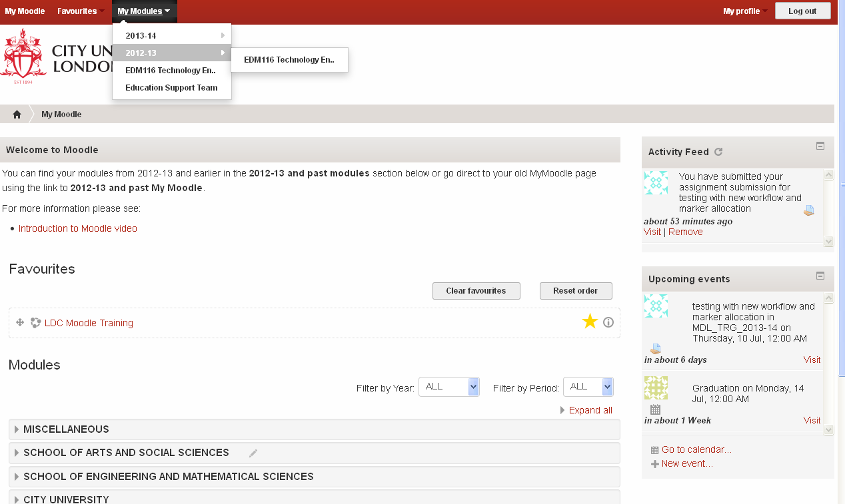Screen dimensions: 845x504
Task: Open the LDC Moodle Training link
Action: [89, 323]
